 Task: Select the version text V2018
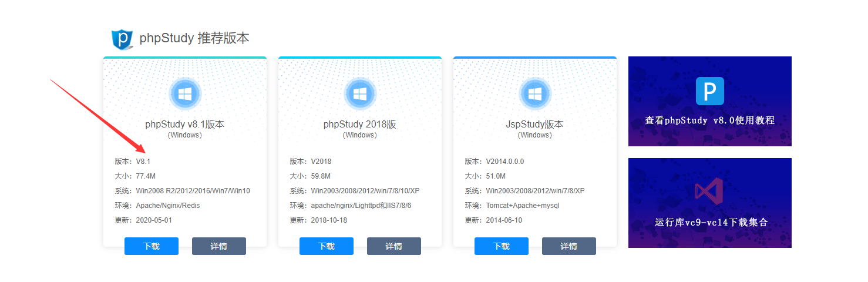pos(322,161)
